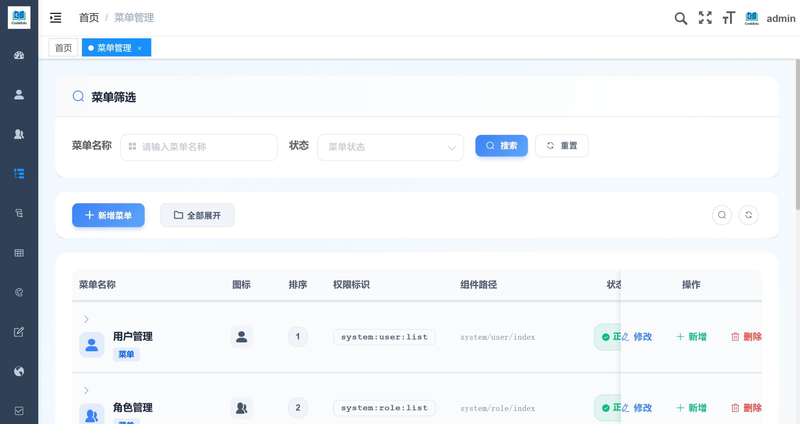Click the 菜单名称 column header
Screen dimensions: 800x424
97,285
